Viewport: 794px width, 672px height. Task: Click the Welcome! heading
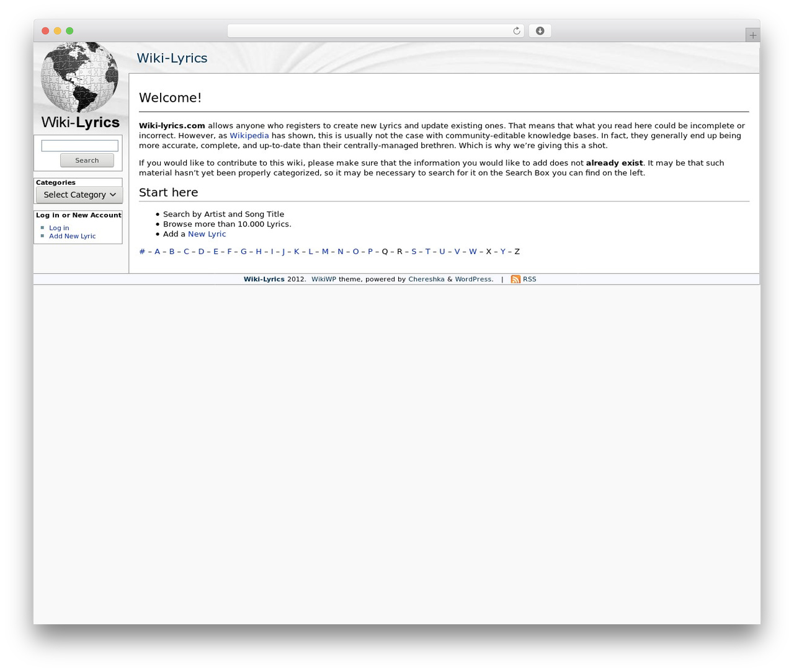coord(170,98)
